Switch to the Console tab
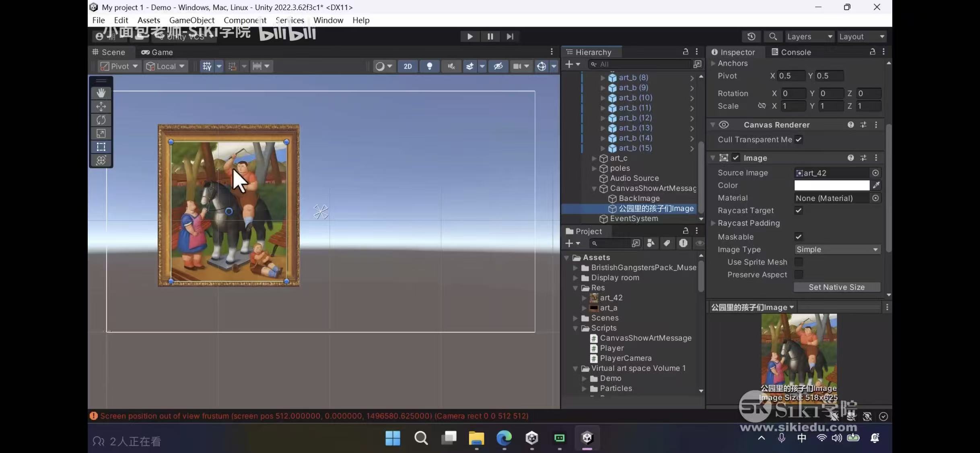 pyautogui.click(x=791, y=52)
